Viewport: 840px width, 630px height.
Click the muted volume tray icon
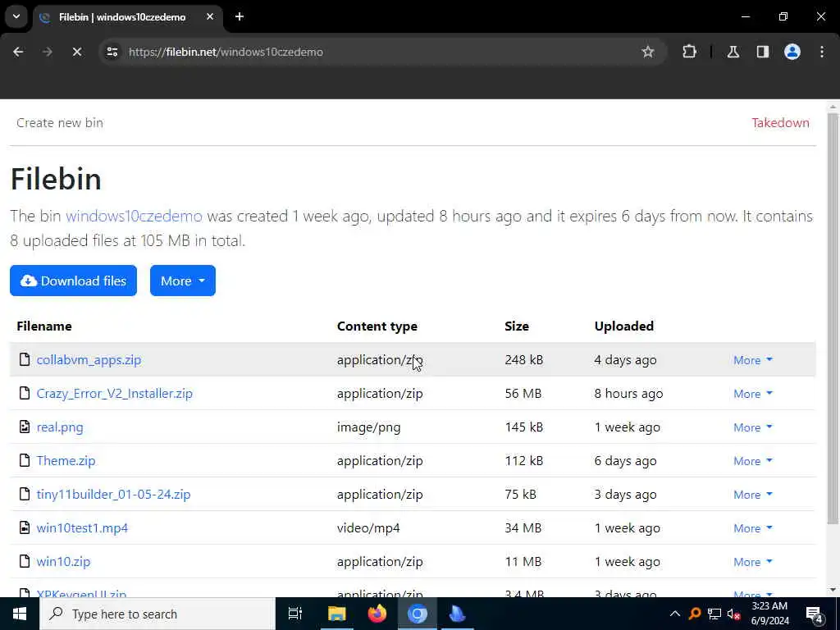733,614
